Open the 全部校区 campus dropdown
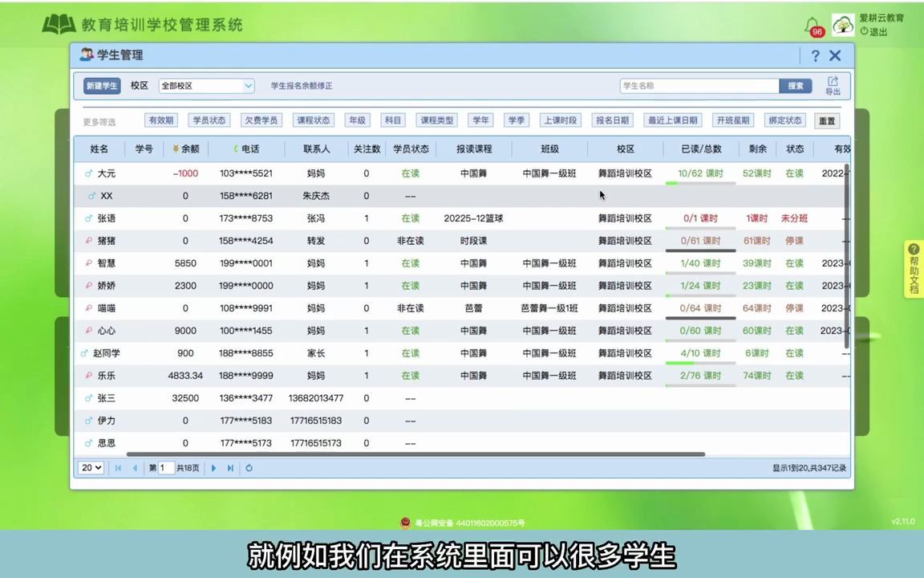The image size is (924, 578). pos(206,85)
